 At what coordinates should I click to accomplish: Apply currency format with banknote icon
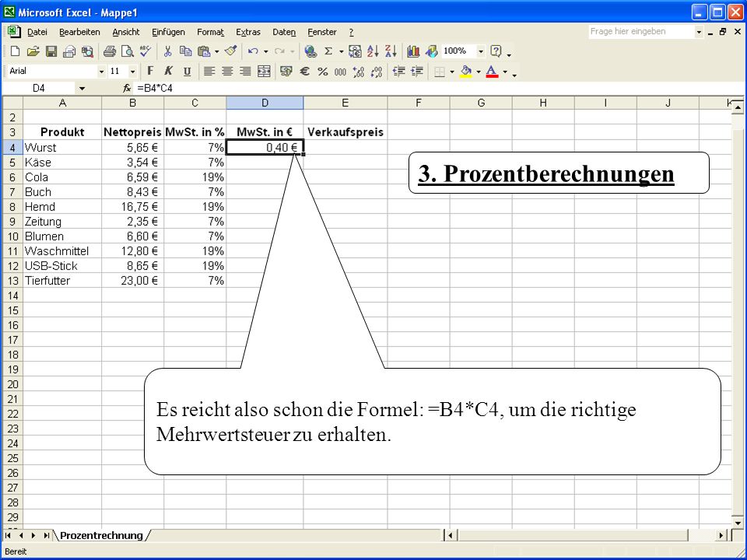(286, 72)
